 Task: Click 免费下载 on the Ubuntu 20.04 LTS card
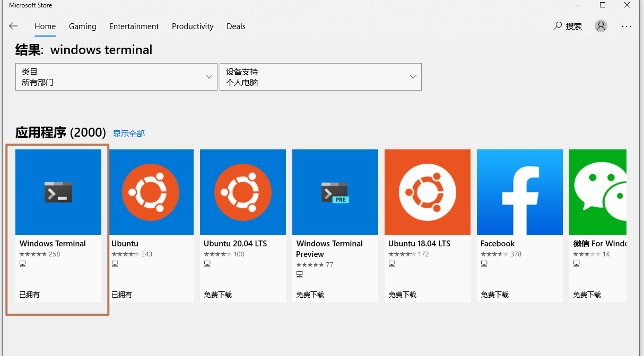[218, 295]
